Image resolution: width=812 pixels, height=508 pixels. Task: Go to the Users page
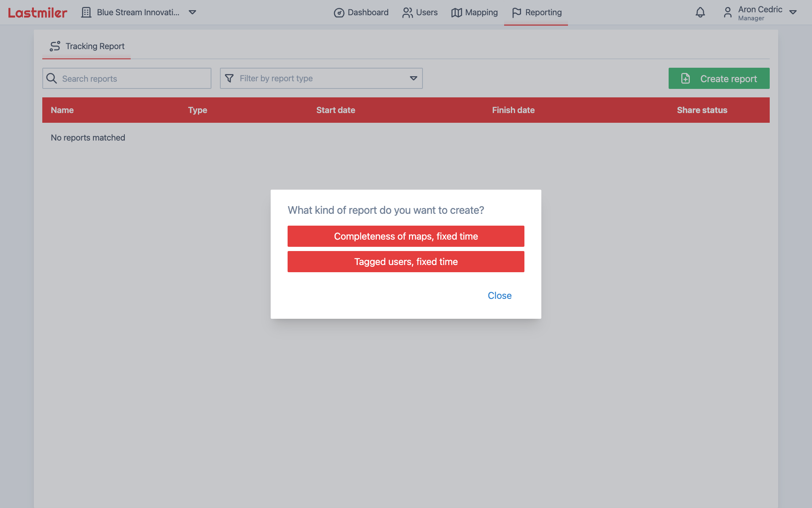[420, 13]
